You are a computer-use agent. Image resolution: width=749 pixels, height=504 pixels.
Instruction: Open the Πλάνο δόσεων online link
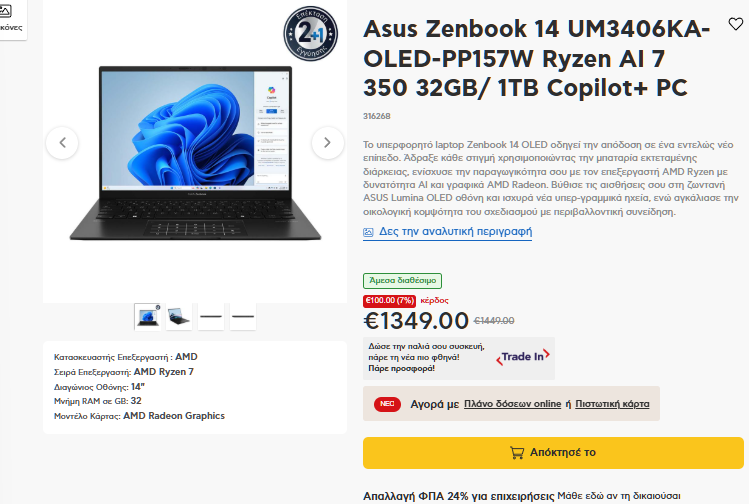(x=513, y=404)
